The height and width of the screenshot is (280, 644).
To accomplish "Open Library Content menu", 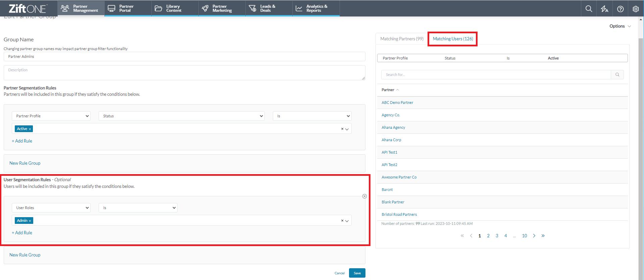I will (175, 8).
